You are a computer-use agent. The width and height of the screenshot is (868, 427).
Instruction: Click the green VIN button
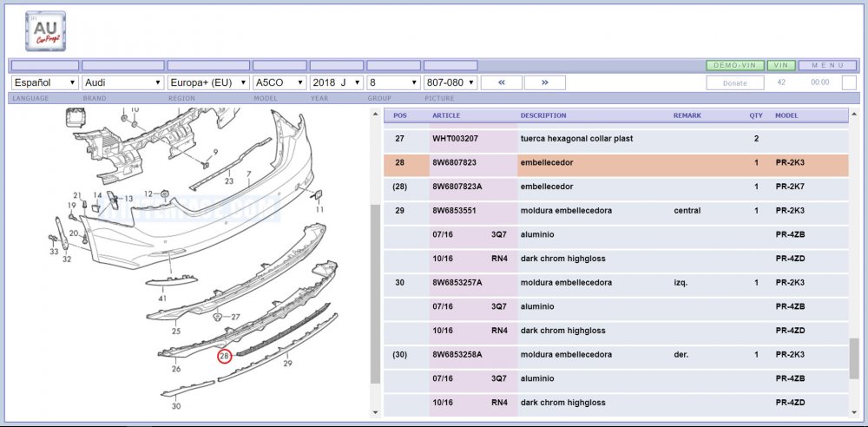click(781, 65)
